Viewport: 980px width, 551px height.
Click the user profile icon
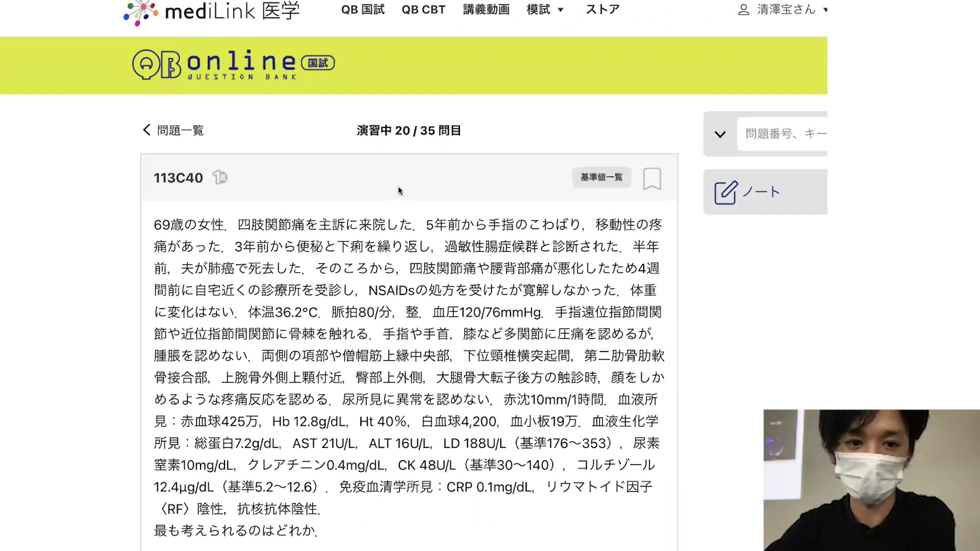(x=744, y=10)
